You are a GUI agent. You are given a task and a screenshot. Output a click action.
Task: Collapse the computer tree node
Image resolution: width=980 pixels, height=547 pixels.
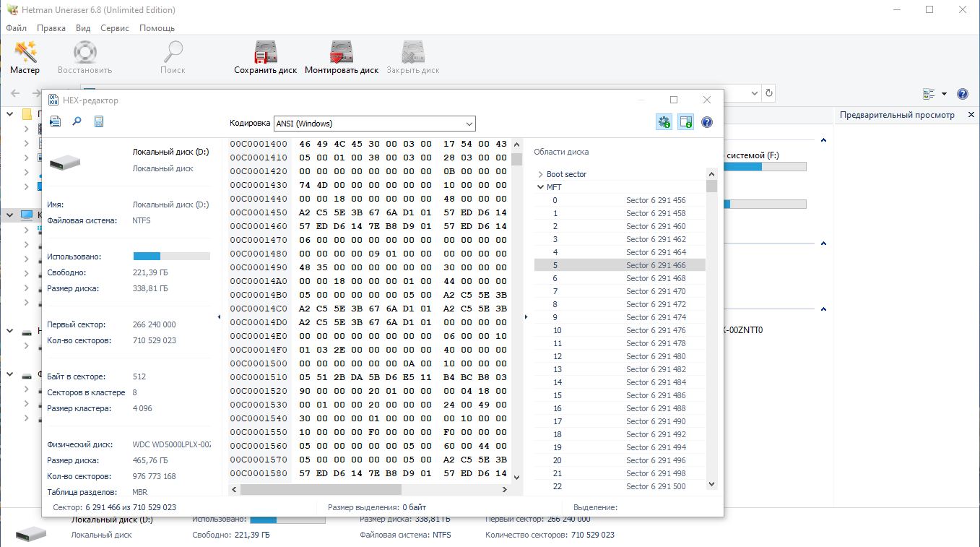pos(9,215)
